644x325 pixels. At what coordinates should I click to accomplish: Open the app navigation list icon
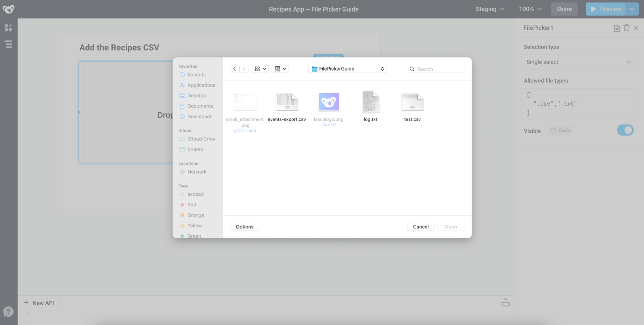click(x=8, y=44)
